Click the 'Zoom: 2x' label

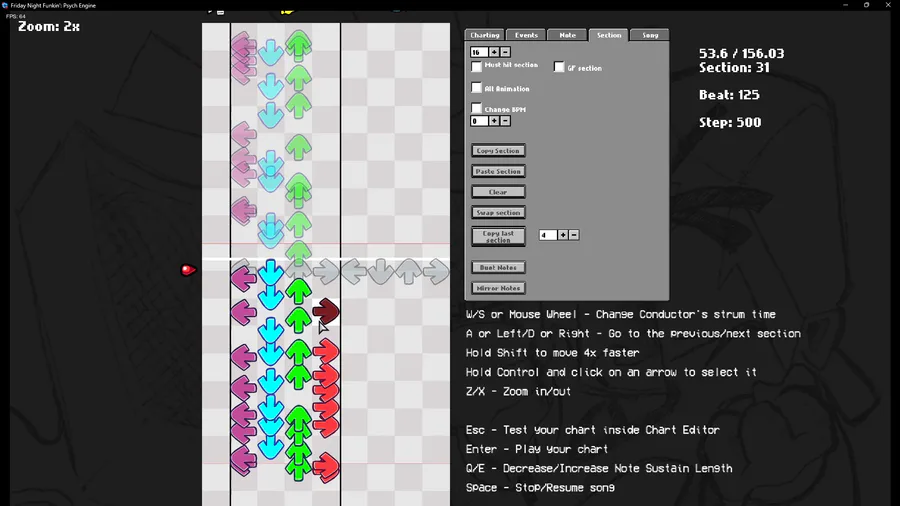pyautogui.click(x=49, y=26)
